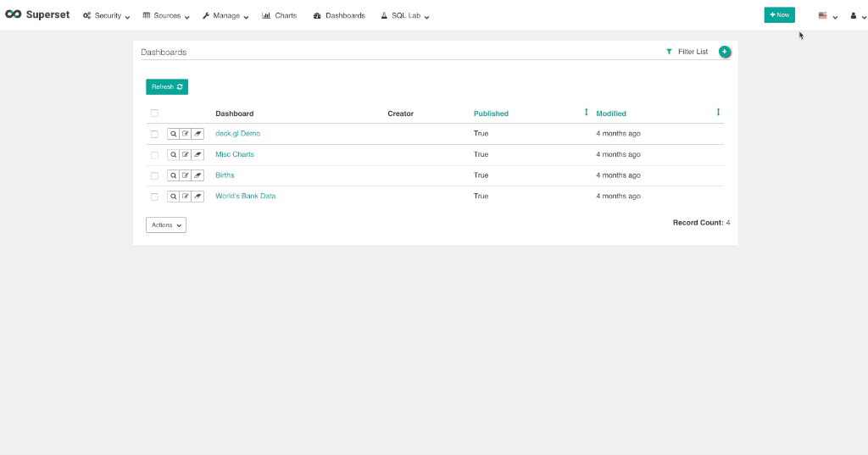Sort by Modified using its arrow icon
The height and width of the screenshot is (455, 868).
718,113
